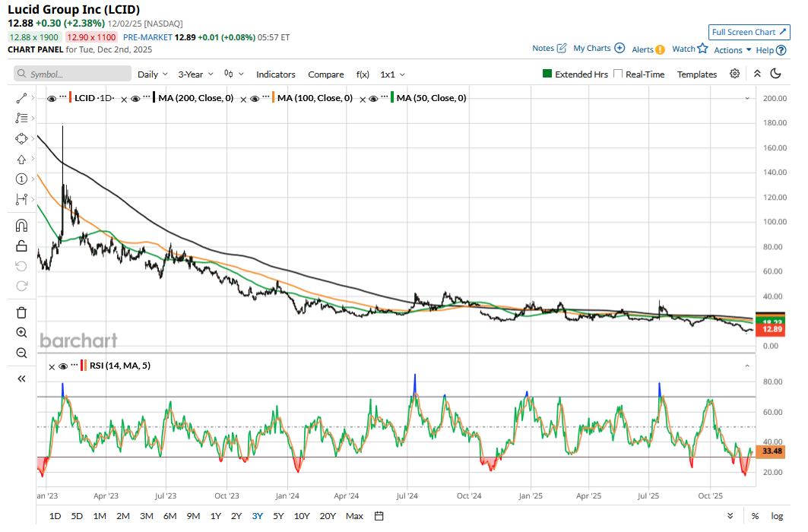
Task: Open the Templates menu
Action: coord(697,74)
